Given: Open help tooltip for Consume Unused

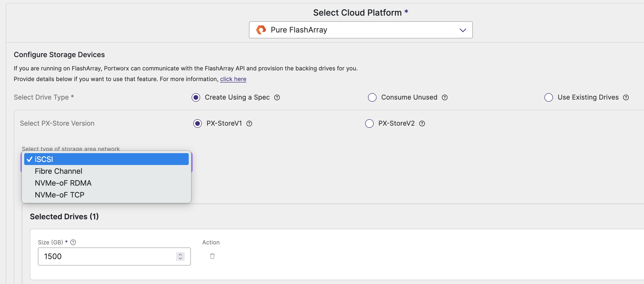Looking at the screenshot, I should coord(445,97).
